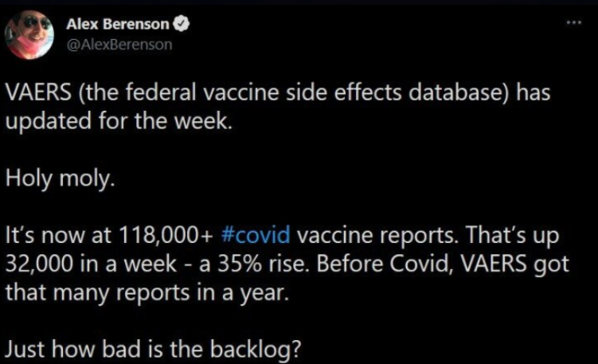The height and width of the screenshot is (364, 598).
Task: Follow the #covid hashtag link
Action: [255, 236]
